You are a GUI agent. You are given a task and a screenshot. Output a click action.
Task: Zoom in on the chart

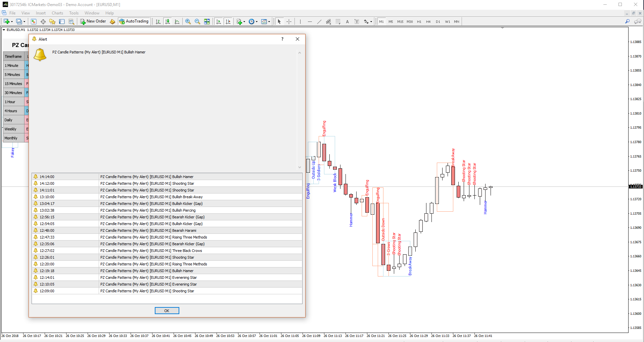(188, 22)
